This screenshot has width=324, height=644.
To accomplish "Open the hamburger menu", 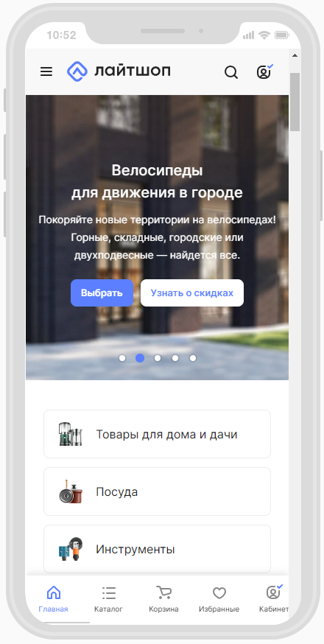I will (x=46, y=72).
